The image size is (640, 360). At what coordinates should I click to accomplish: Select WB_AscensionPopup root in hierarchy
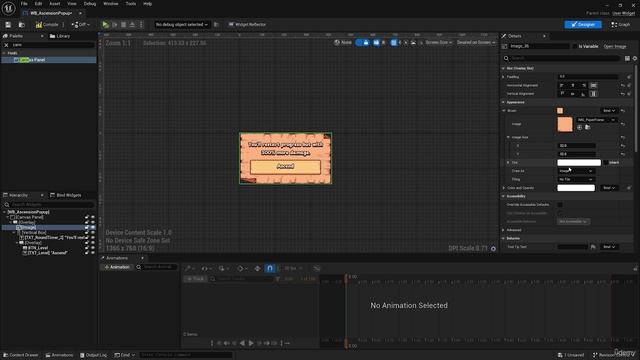tap(28, 212)
